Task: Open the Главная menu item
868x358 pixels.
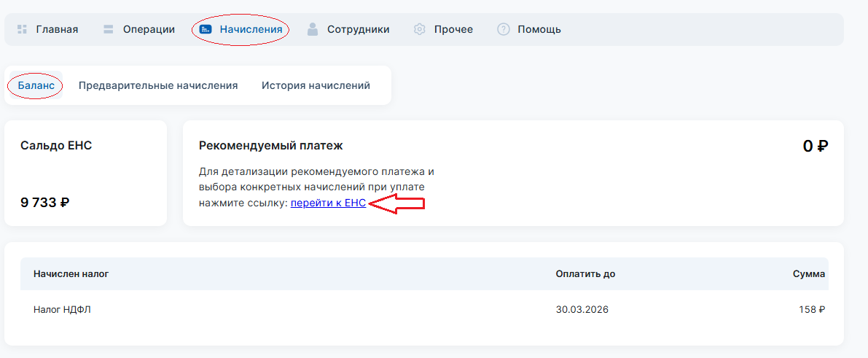Action: coord(57,29)
